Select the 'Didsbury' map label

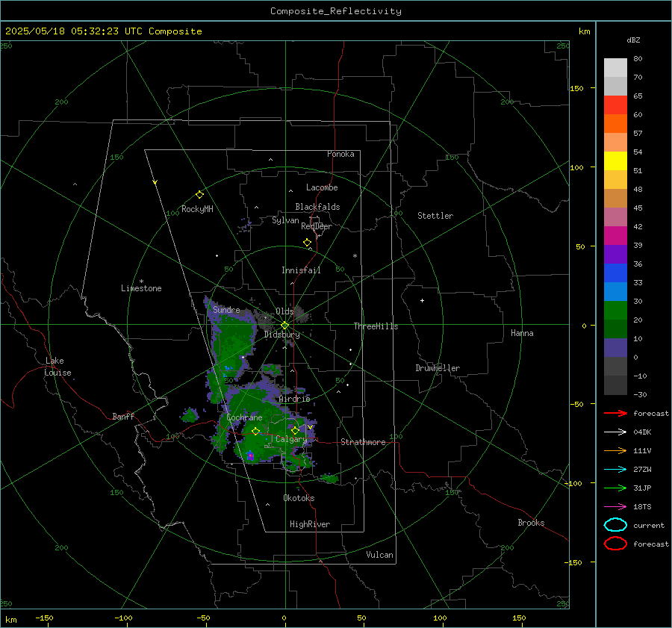281,335
